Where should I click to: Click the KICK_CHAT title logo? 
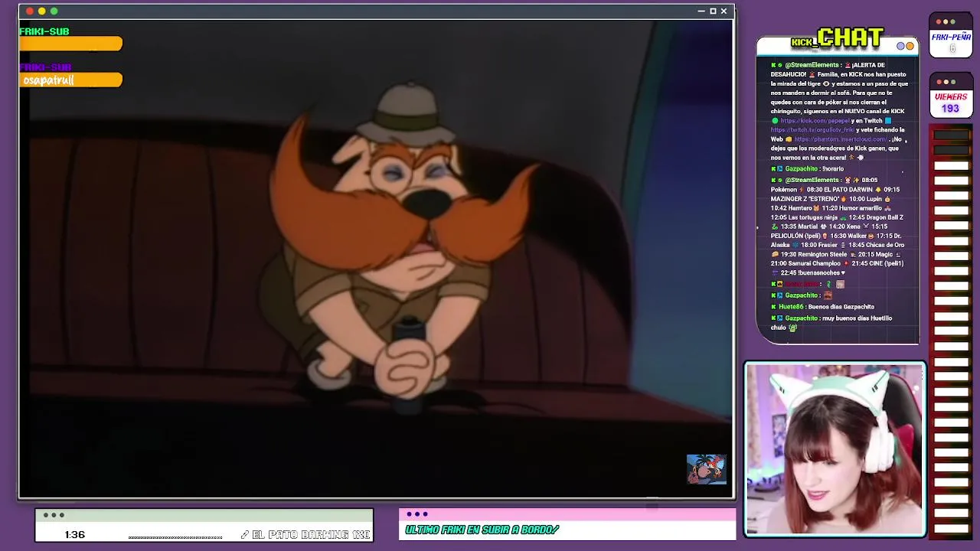(838, 38)
